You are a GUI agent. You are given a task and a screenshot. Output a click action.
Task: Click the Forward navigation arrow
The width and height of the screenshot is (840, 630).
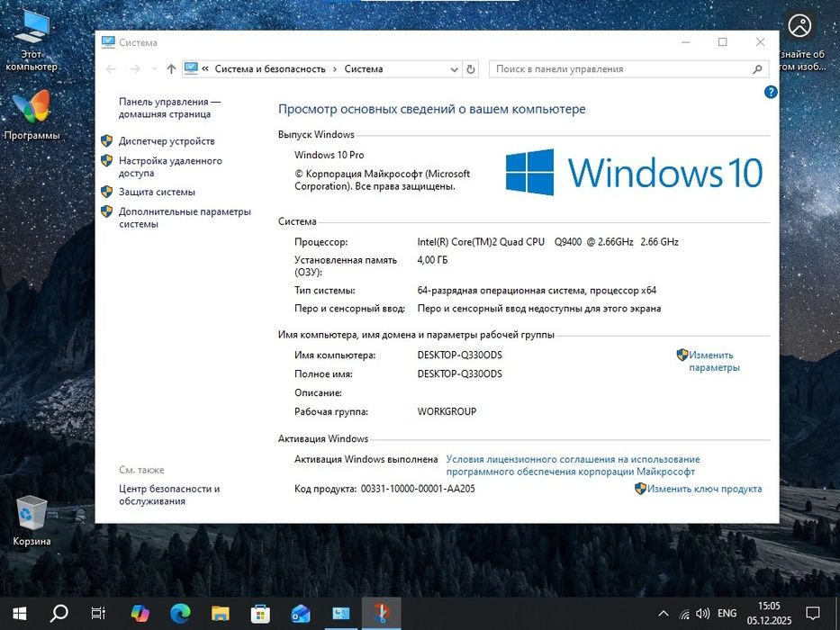point(135,69)
